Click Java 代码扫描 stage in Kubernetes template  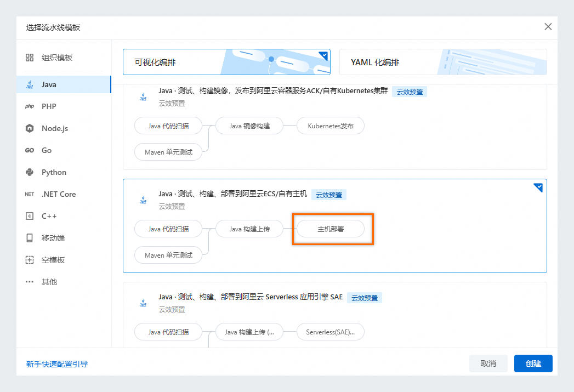pyautogui.click(x=168, y=126)
